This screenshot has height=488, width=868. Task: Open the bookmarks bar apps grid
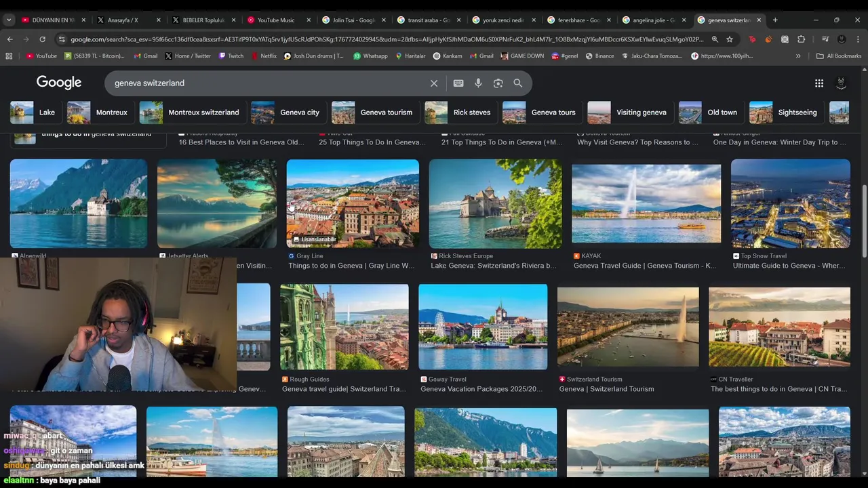[9, 56]
